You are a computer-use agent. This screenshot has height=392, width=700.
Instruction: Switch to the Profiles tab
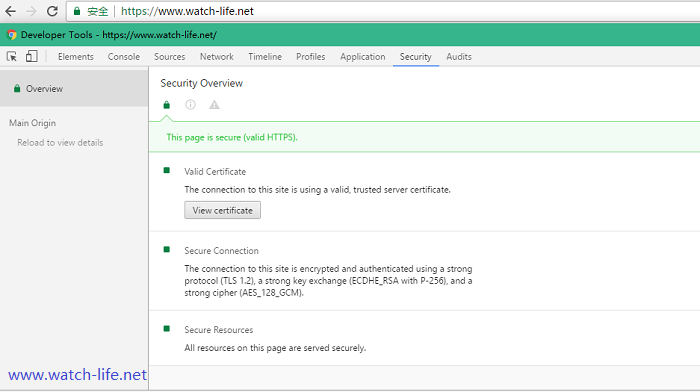pos(311,57)
